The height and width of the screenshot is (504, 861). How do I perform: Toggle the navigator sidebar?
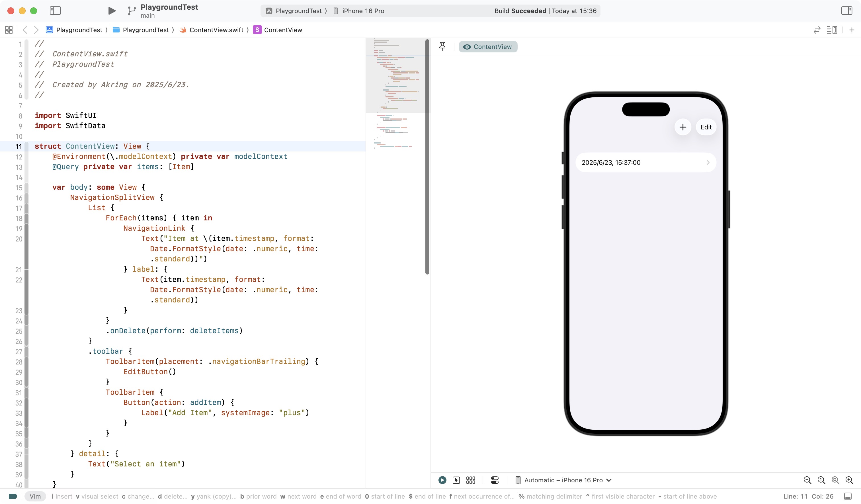(x=55, y=11)
